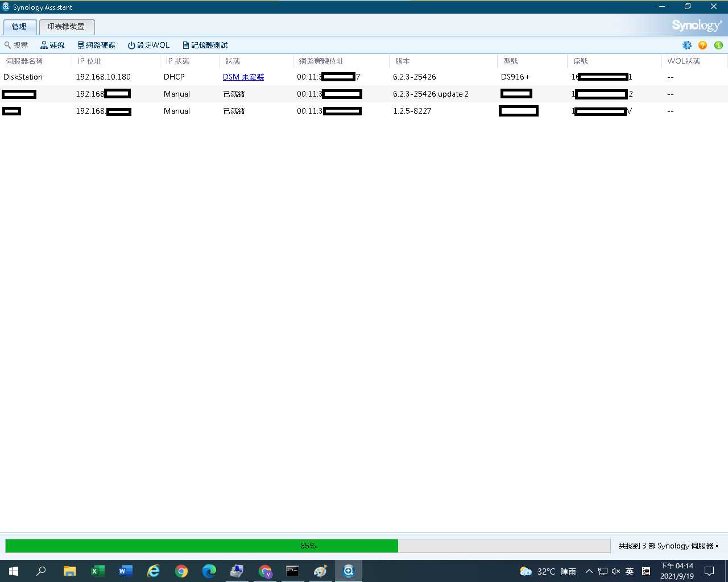Click 共找到 3 部 Synology 伺服器 status text
The width and height of the screenshot is (728, 582).
[668, 546]
